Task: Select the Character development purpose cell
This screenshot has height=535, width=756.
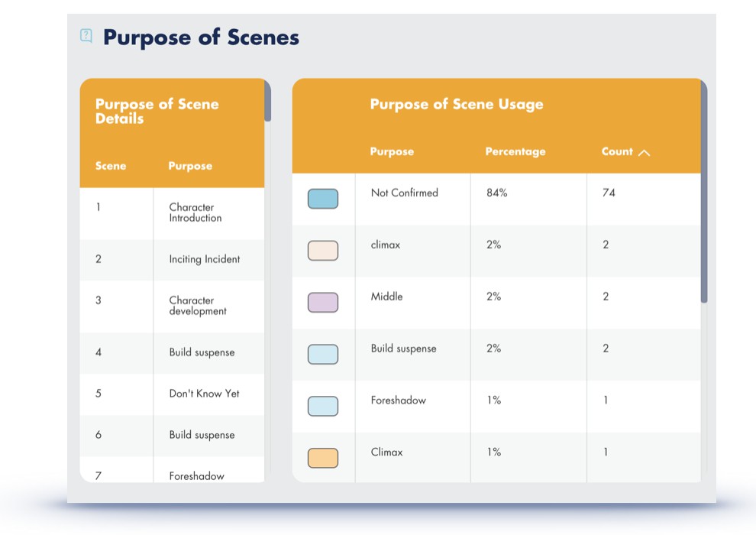Action: (198, 306)
